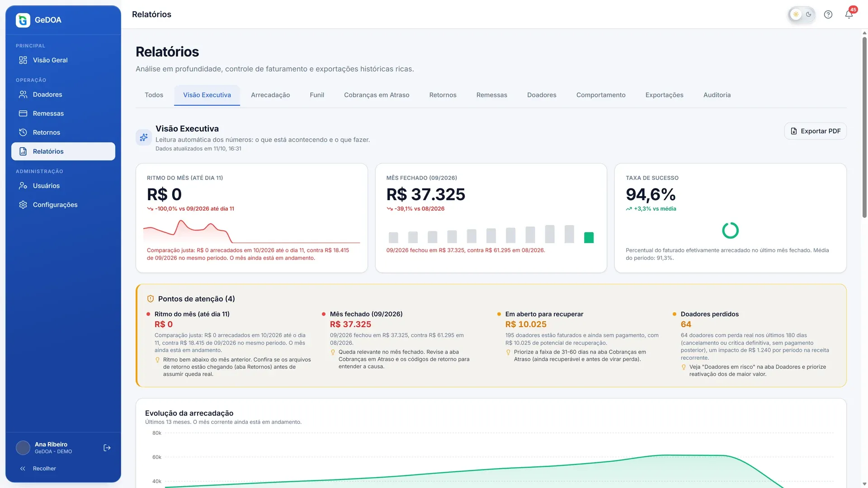Open Retornos in the sidebar

63,132
